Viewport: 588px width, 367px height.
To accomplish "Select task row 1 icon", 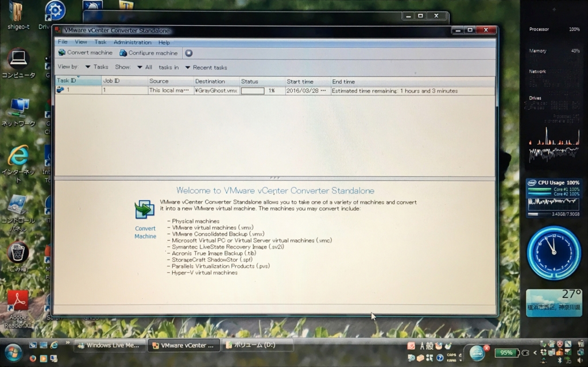I will coord(60,90).
